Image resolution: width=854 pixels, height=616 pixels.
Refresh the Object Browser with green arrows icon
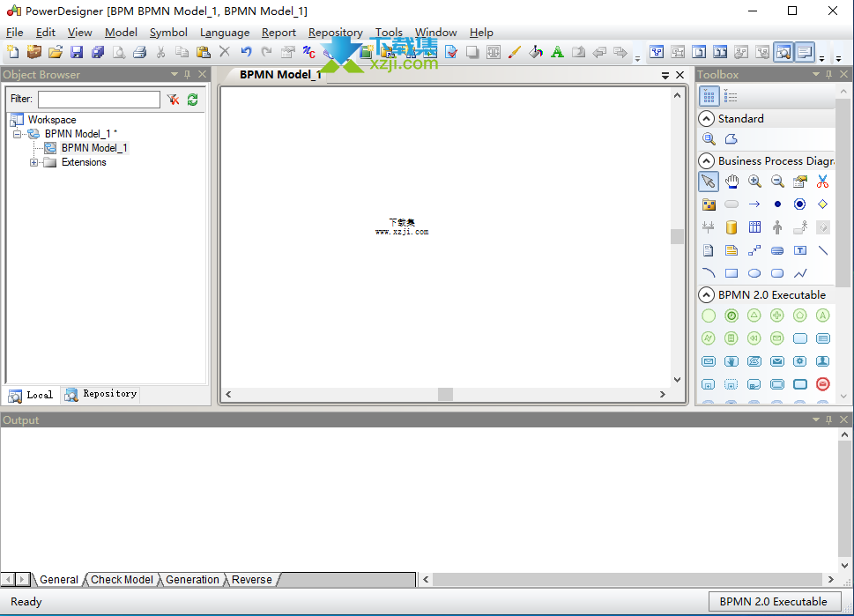[193, 99]
